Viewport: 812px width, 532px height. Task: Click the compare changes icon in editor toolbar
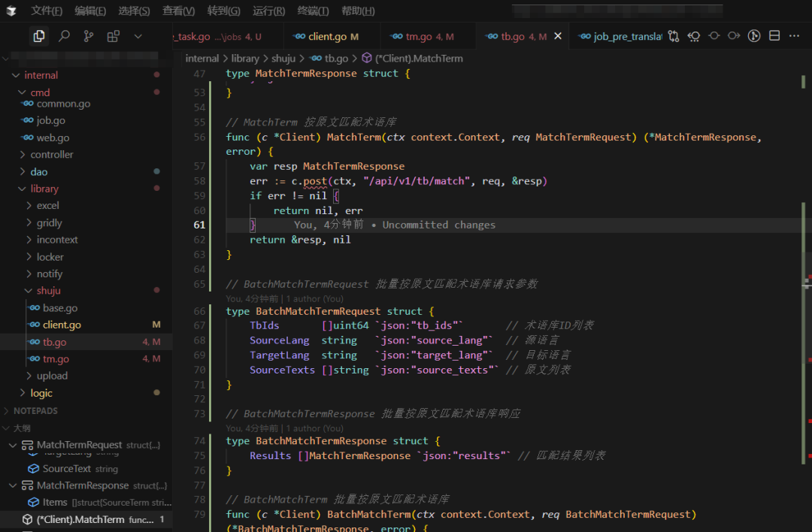coord(674,36)
